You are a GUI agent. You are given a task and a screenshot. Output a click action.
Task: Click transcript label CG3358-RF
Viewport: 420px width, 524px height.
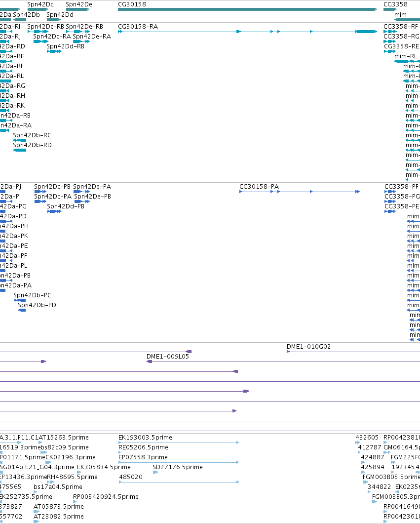tap(401, 26)
